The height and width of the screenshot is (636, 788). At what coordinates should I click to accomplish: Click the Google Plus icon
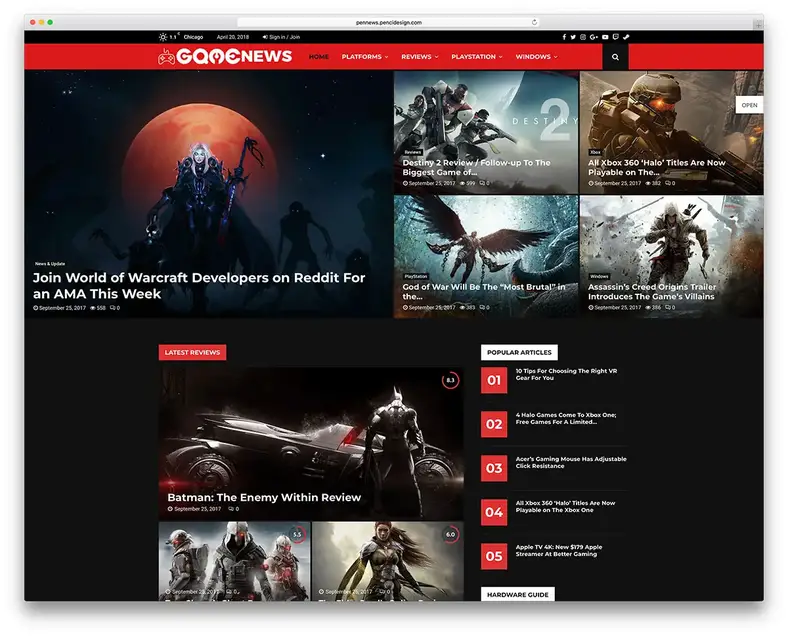pyautogui.click(x=594, y=37)
